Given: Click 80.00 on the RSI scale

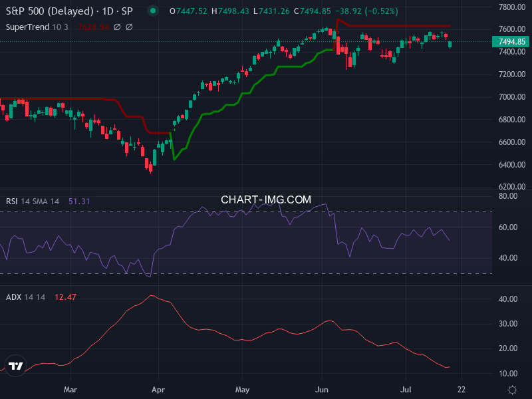Looking at the screenshot, I should [x=508, y=196].
